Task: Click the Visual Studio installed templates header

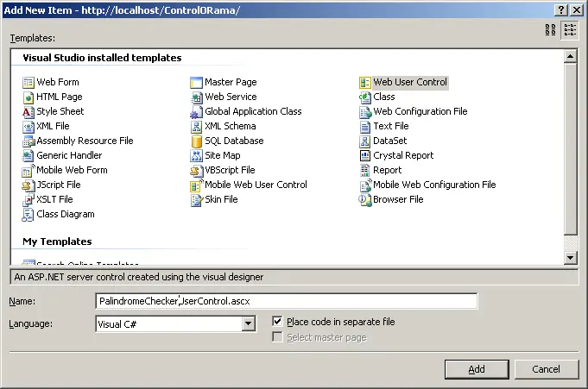Action: (x=102, y=58)
